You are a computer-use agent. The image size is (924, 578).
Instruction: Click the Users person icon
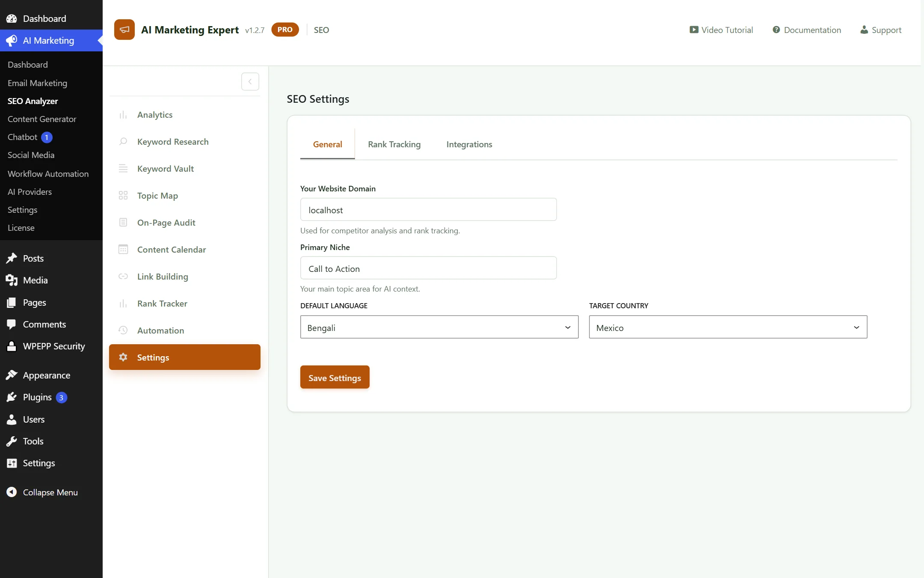pos(12,419)
